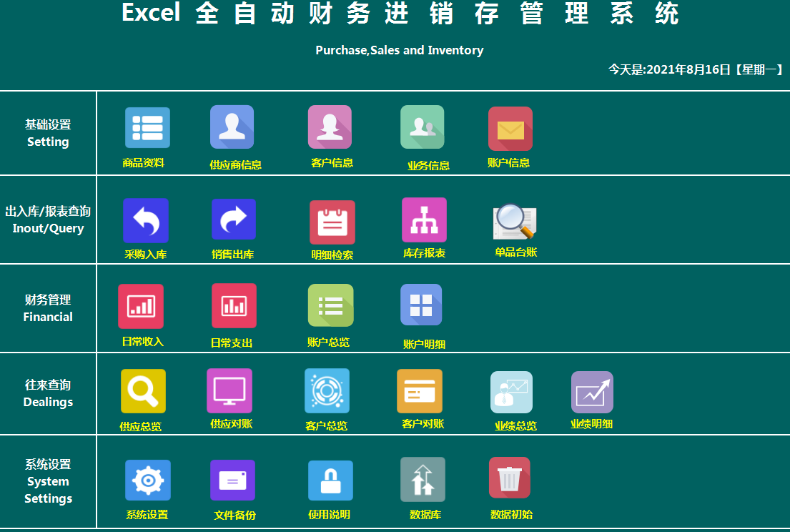
Task: Select 客户信息 customer information icon
Action: (330, 127)
